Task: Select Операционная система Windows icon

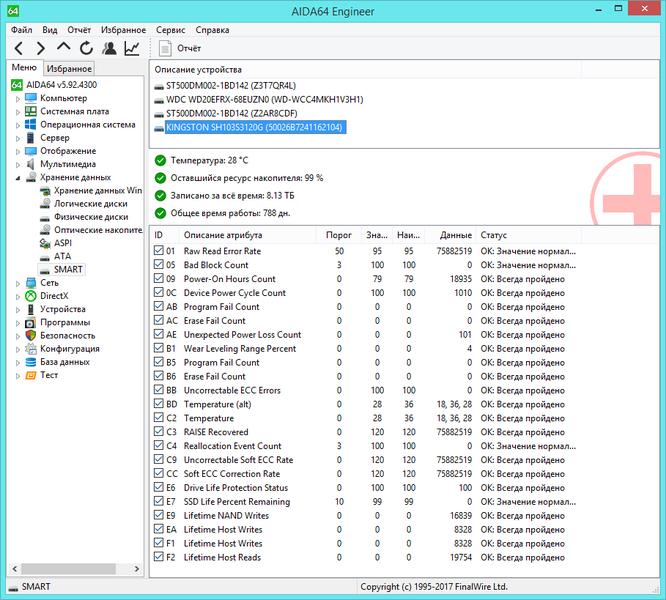Action: click(x=31, y=124)
